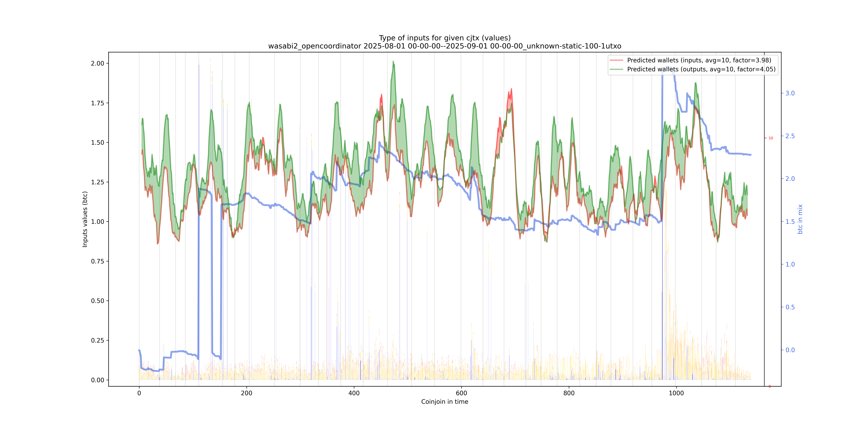Click the x-axis tick label 400
Image resolution: width=868 pixels, height=434 pixels.
[x=354, y=393]
